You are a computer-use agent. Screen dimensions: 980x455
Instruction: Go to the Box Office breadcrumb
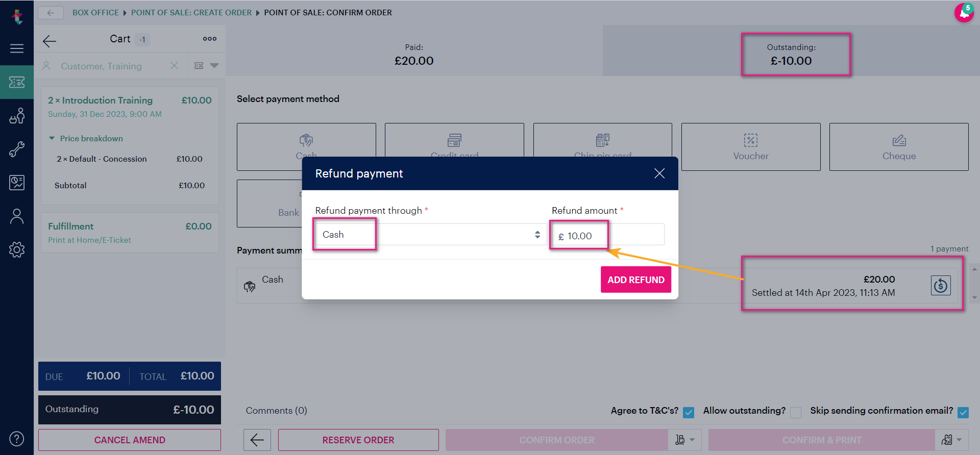(95, 13)
